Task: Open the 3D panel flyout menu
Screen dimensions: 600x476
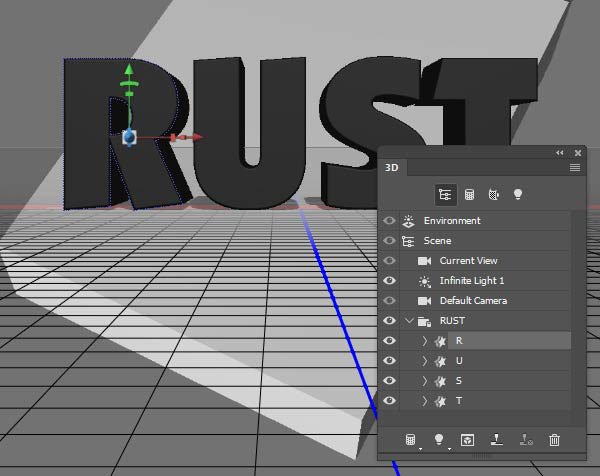Action: point(575,168)
